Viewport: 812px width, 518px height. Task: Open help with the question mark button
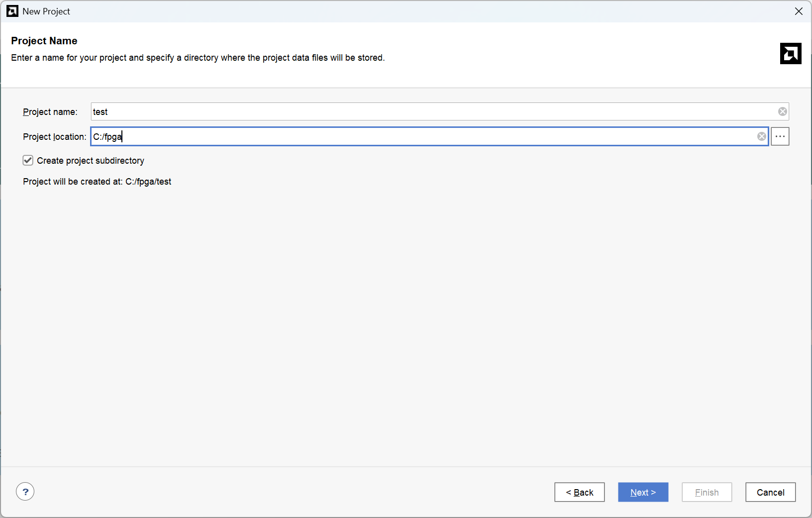pos(25,492)
